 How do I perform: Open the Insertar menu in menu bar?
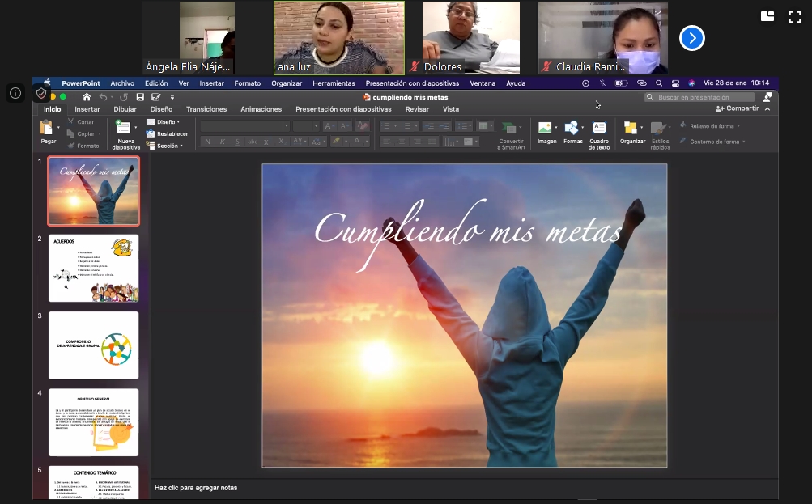[x=211, y=83]
